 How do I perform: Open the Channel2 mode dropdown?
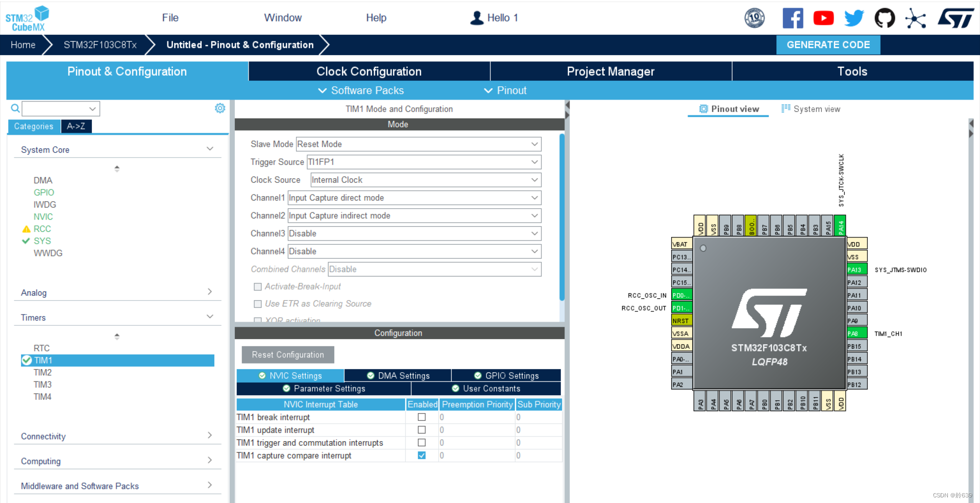[414, 215]
